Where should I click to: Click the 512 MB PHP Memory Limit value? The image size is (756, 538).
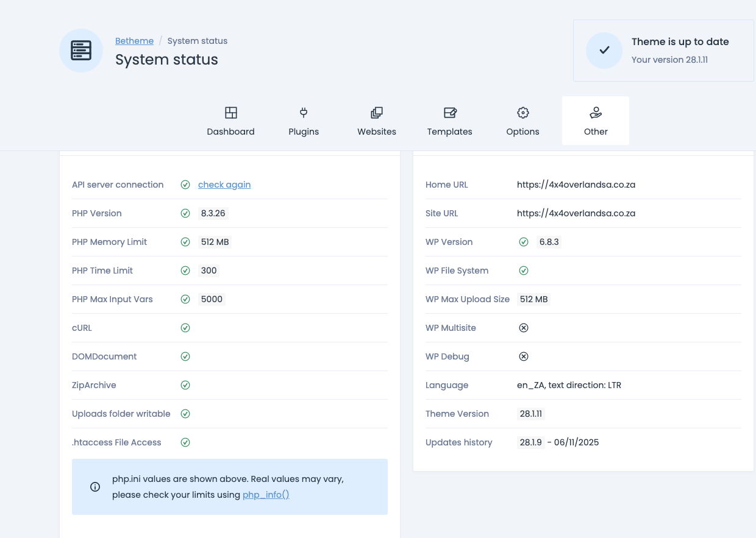[215, 242]
